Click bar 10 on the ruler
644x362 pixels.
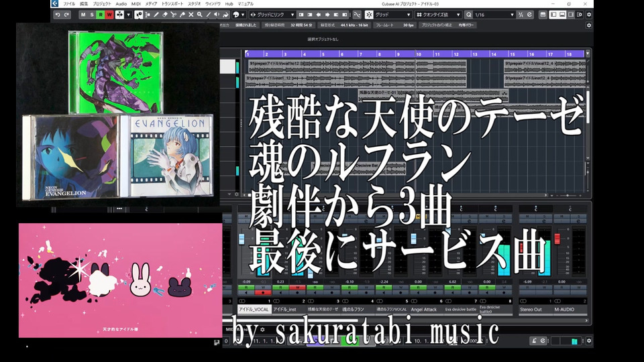(x=419, y=54)
